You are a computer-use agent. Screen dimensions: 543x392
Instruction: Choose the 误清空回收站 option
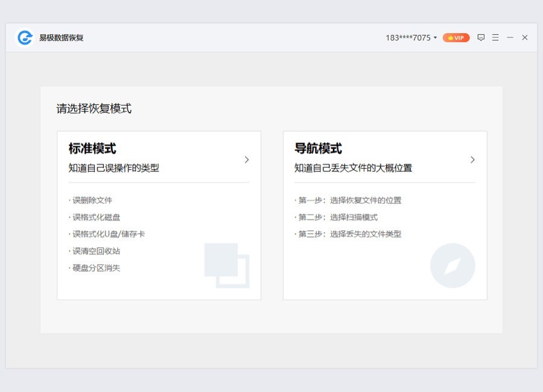[97, 251]
